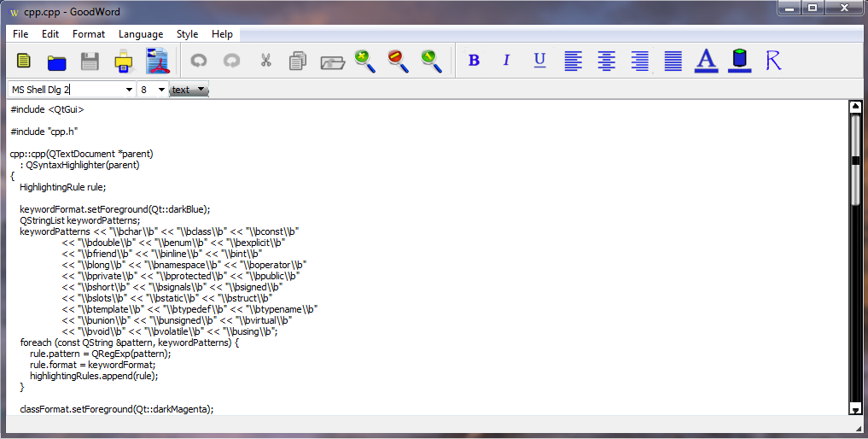Image resolution: width=868 pixels, height=439 pixels.
Task: Click 'keywordFormat.setForeground(Qt::darkBlue);' line
Action: point(115,209)
